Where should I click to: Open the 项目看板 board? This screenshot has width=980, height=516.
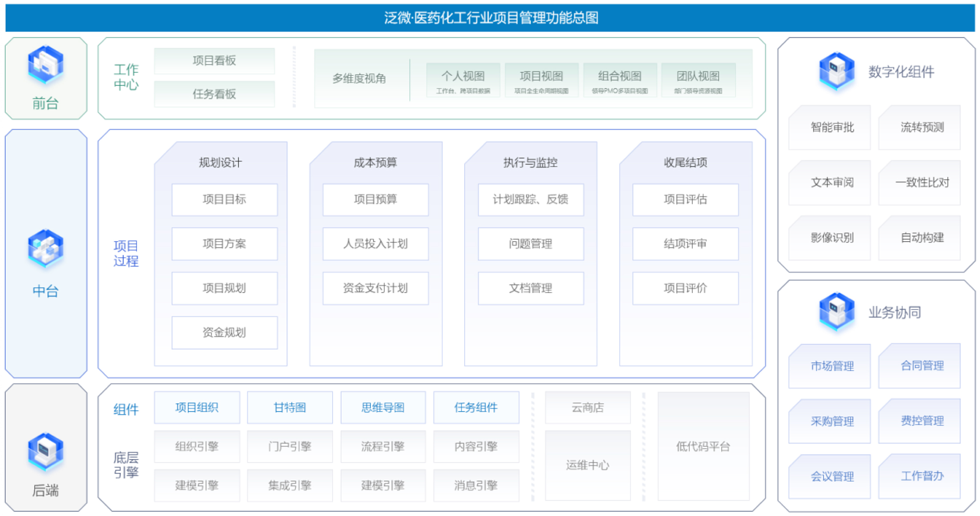[x=214, y=61]
